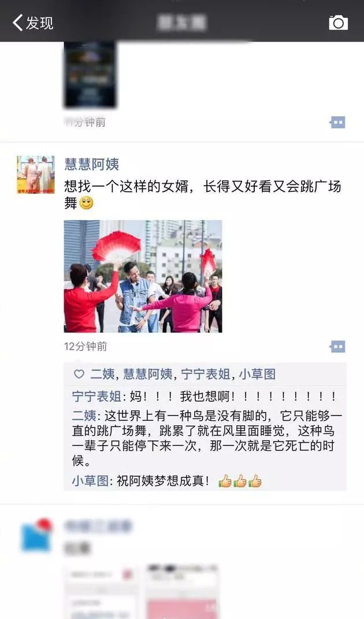Open 慧慧阿姨 name link
Screen dimensions: 364x619
92,164
